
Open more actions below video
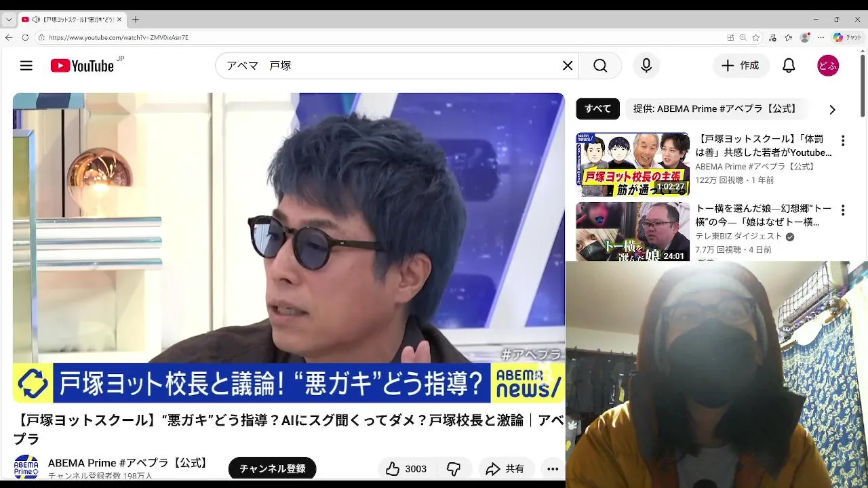(x=553, y=469)
